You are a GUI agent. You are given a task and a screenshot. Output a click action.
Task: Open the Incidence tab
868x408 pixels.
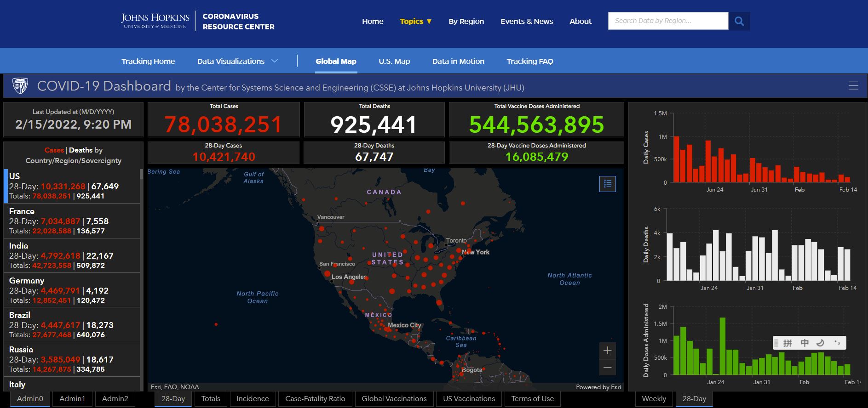(x=253, y=399)
